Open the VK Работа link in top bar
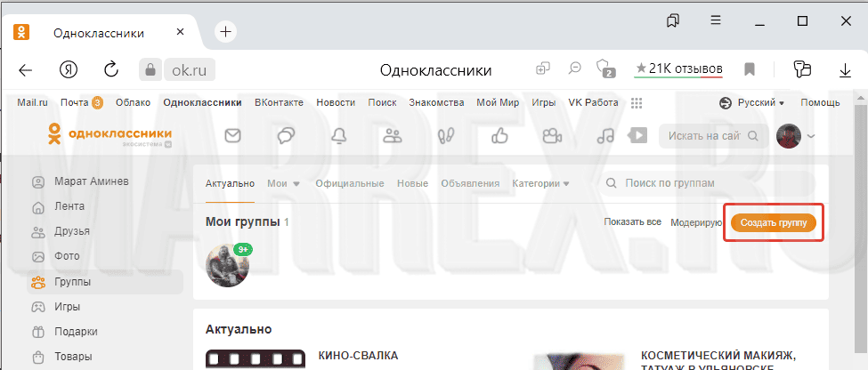 [x=594, y=103]
